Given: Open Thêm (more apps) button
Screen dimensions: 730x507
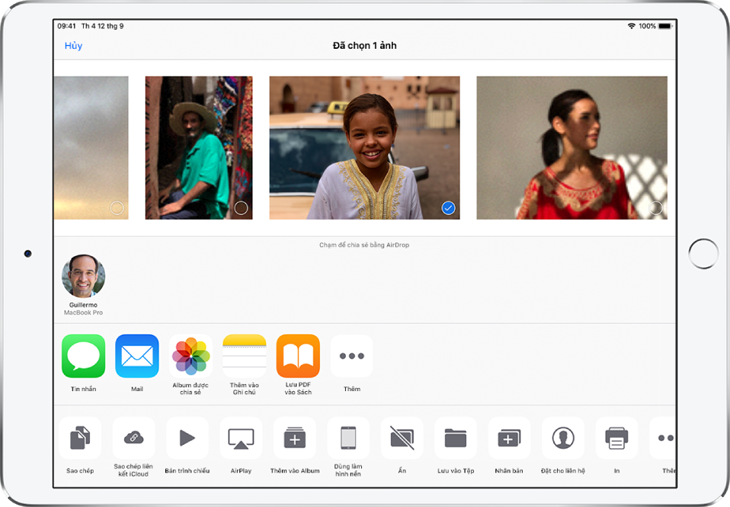Looking at the screenshot, I should click(x=352, y=356).
